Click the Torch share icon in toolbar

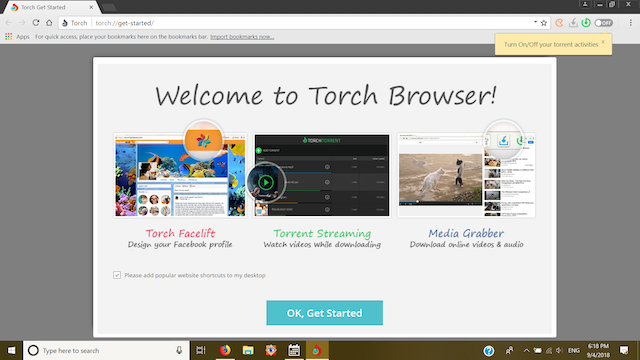(x=559, y=23)
